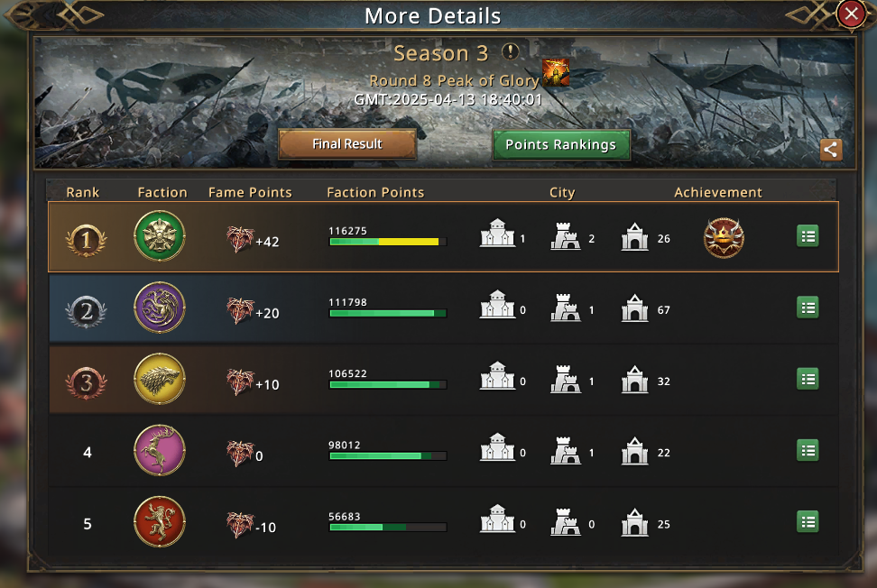The height and width of the screenshot is (588, 877).
Task: Select the green Tyrell rose faction emblem
Action: coord(160,236)
